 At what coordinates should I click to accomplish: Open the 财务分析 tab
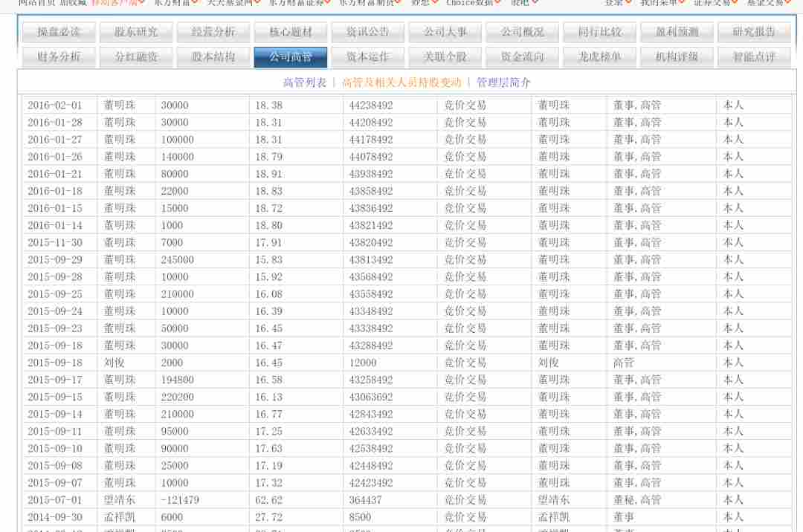[x=59, y=57]
